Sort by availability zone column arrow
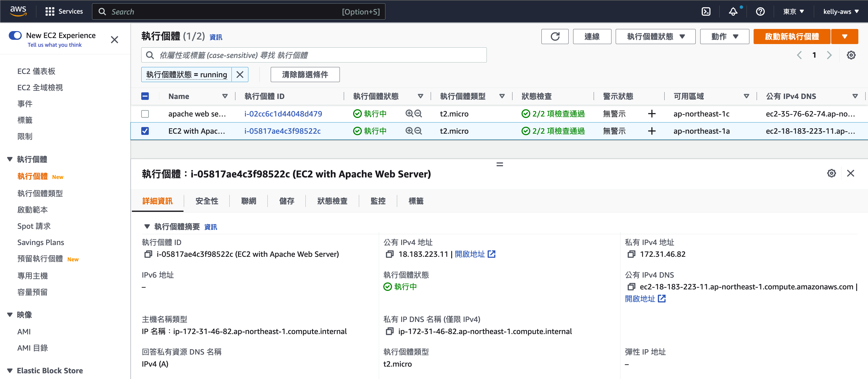Screen dimensions: 868x379 click(x=746, y=96)
